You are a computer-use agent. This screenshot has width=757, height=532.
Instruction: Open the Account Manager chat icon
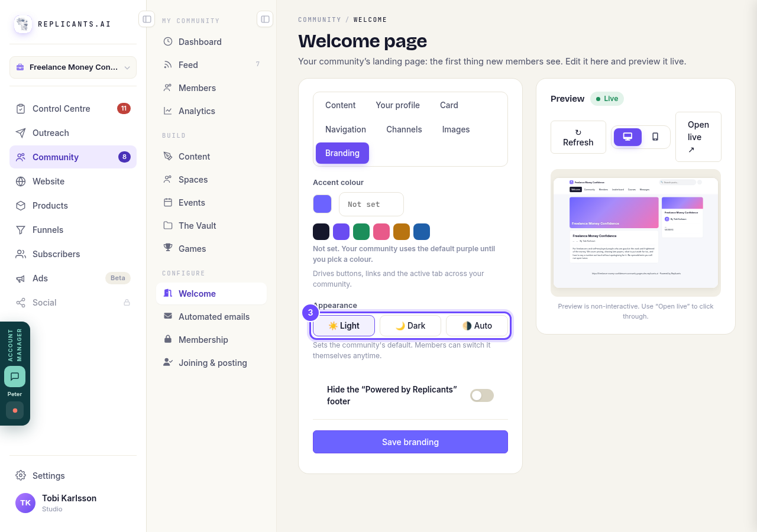click(x=15, y=377)
